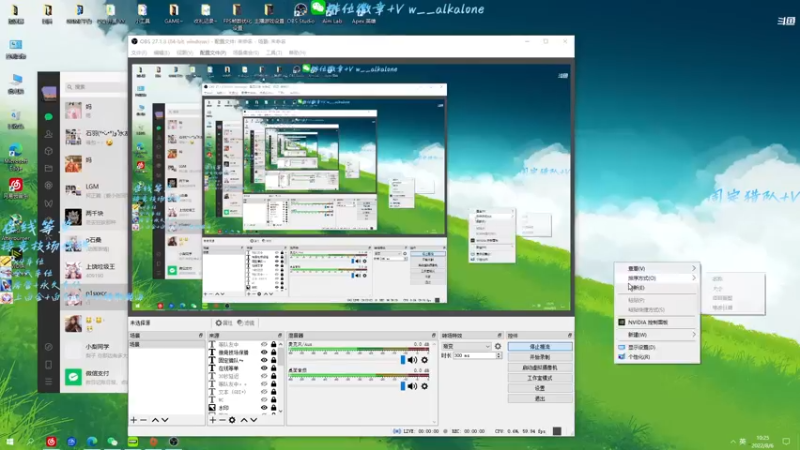Image resolution: width=800 pixels, height=450 pixels.
Task: Move source up in Sources panel
Action: [x=244, y=420]
